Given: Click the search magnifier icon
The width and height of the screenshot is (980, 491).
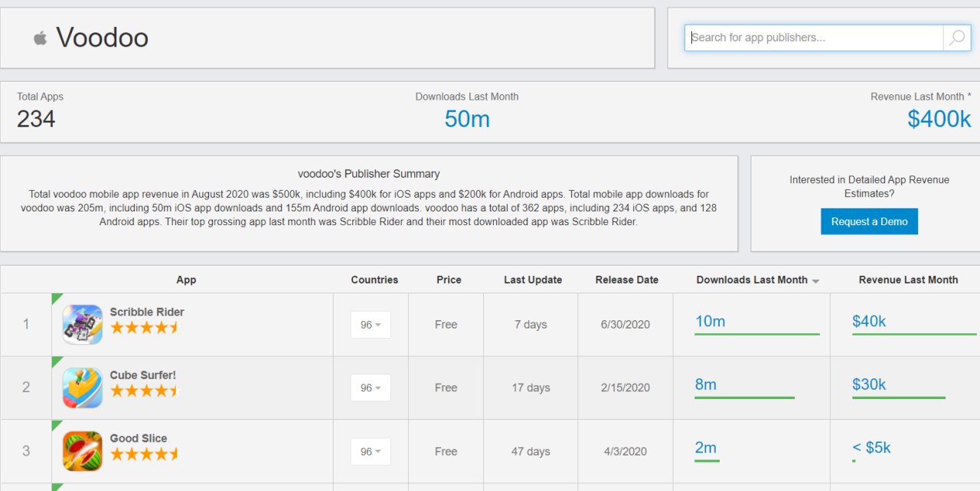Looking at the screenshot, I should coord(957,38).
